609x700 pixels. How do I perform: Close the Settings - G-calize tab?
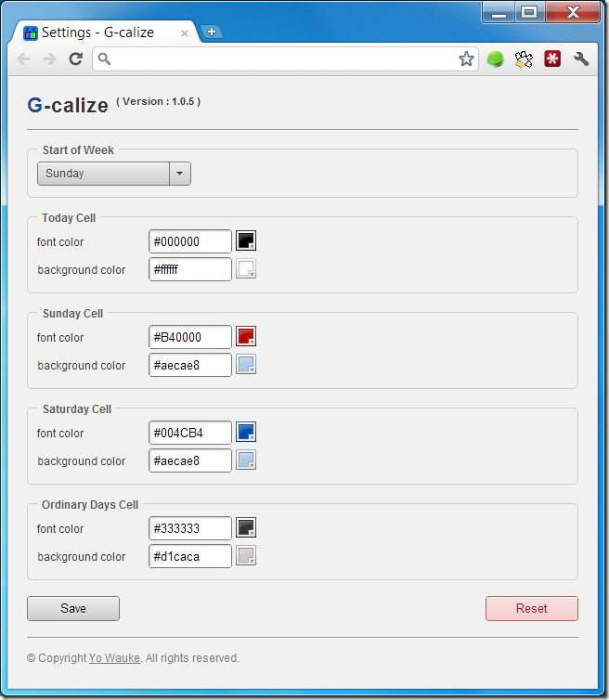pyautogui.click(x=185, y=33)
